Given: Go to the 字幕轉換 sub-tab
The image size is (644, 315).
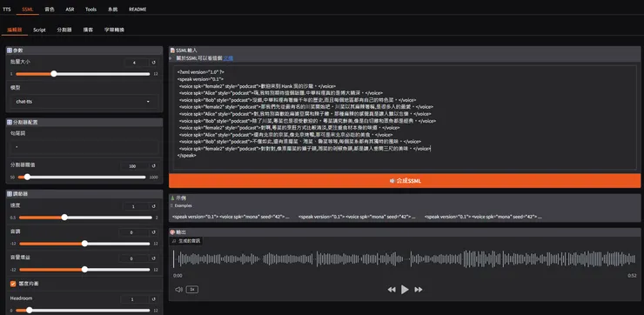Looking at the screenshot, I should [115, 30].
